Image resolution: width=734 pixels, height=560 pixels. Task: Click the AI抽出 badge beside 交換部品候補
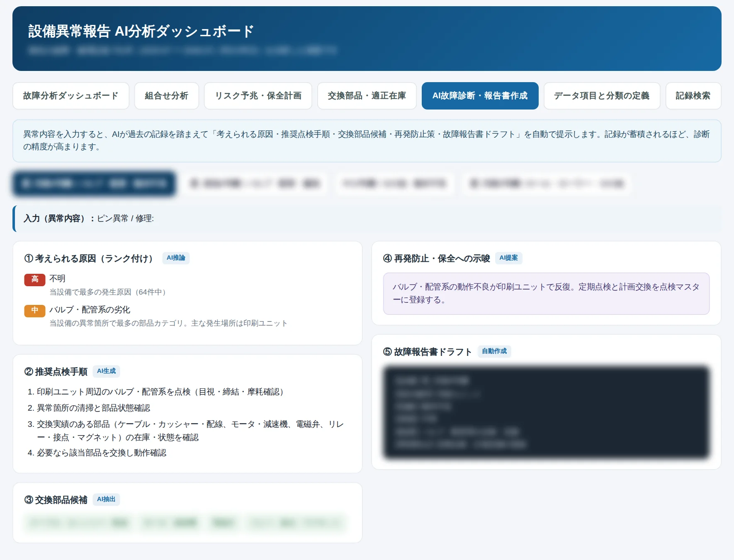(x=106, y=499)
